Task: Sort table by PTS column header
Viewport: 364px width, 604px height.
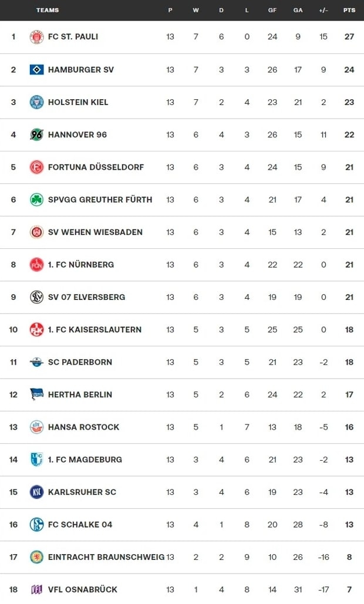Action: coord(349,10)
